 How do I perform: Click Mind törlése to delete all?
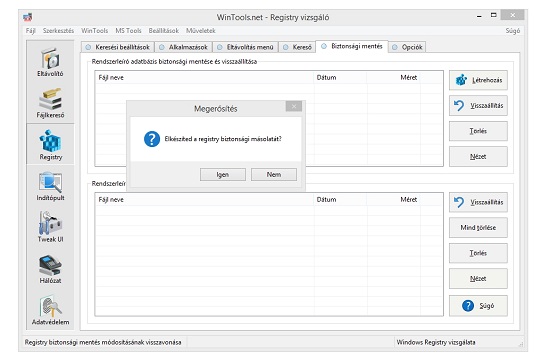point(478,228)
